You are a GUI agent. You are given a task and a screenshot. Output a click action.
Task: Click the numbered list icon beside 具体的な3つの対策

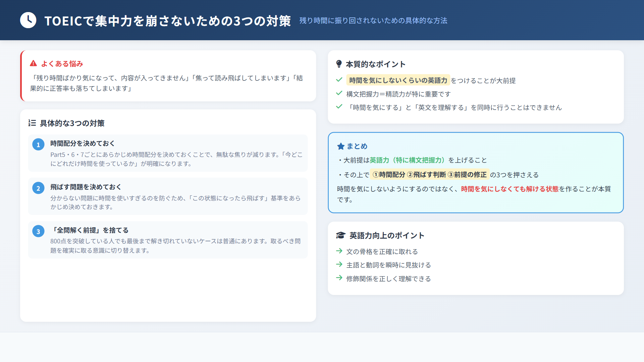[x=32, y=123]
